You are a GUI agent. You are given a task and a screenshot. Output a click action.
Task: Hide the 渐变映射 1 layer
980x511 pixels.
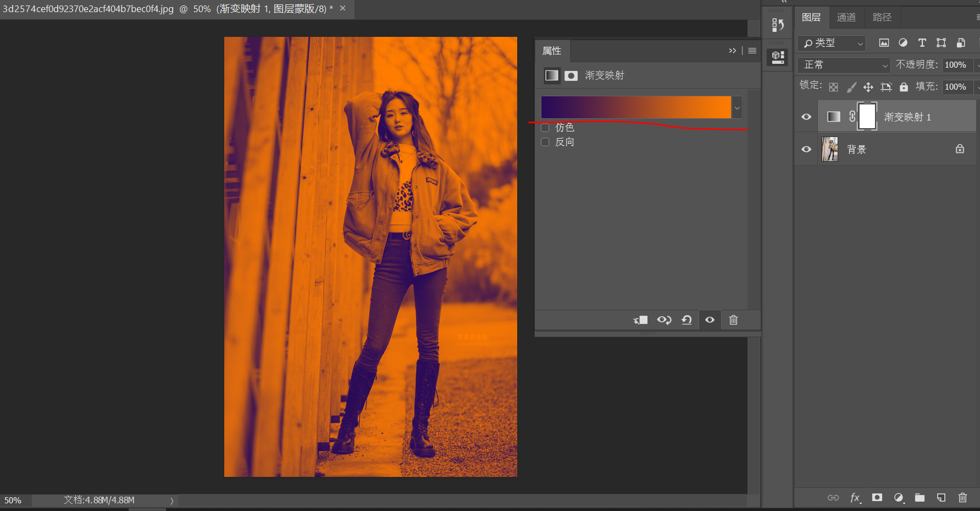(x=806, y=117)
